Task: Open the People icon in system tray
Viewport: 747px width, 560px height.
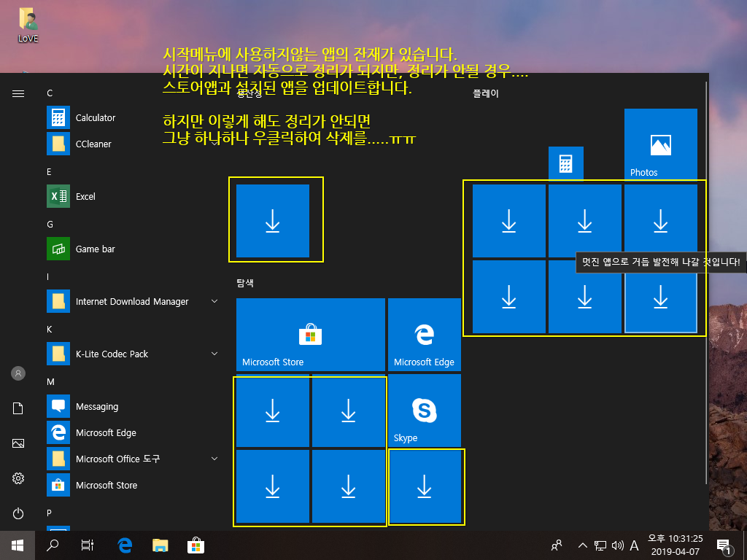Action: 557,545
